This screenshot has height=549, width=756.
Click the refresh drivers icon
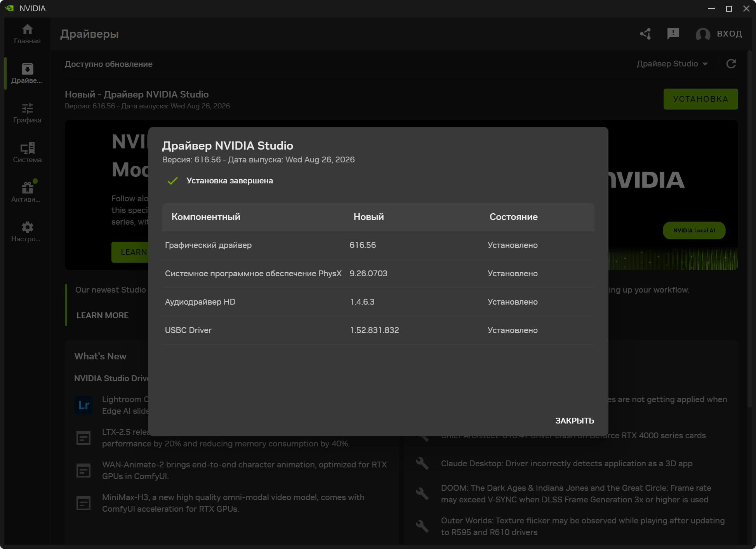[x=731, y=64]
